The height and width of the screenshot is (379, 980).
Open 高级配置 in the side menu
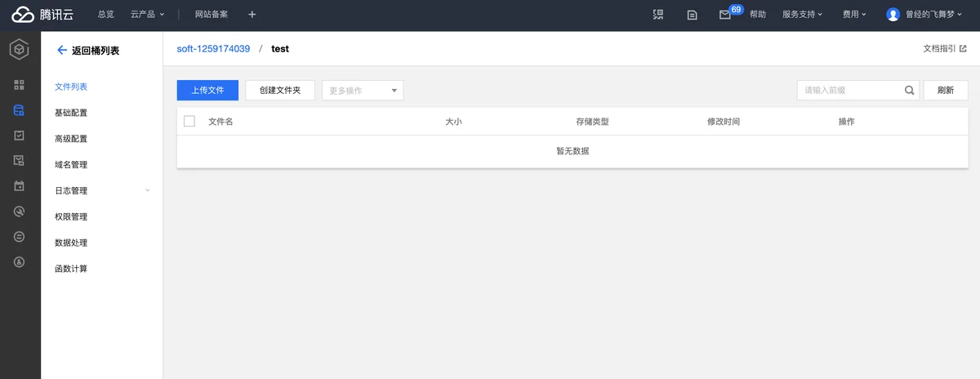tap(71, 139)
